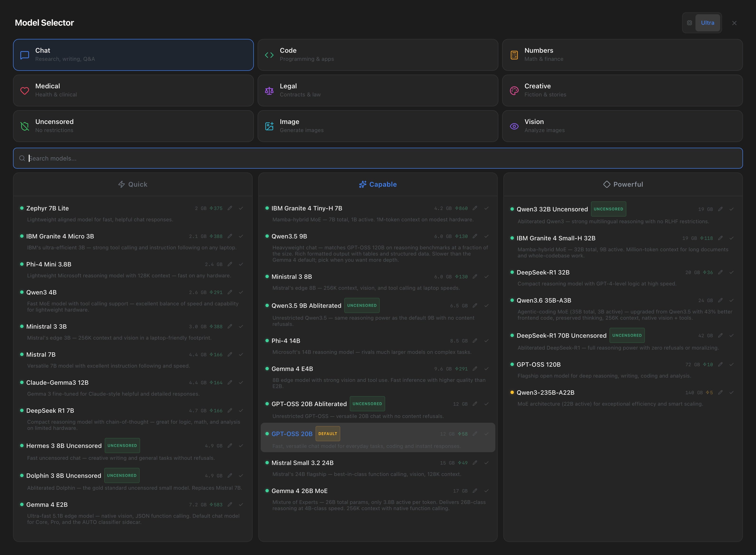This screenshot has width=756, height=555.
Task: Click the checkmark for Claude-Gemma3 12B
Action: point(241,383)
